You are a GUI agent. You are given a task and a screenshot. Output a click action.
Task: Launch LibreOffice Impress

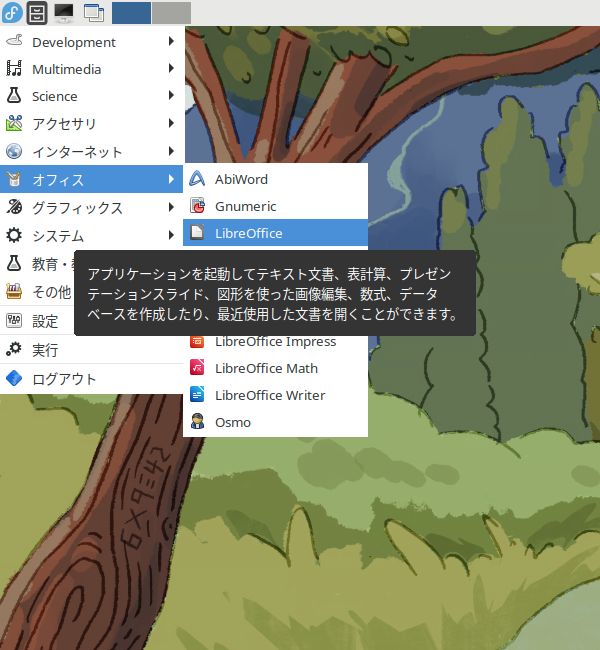pos(275,342)
